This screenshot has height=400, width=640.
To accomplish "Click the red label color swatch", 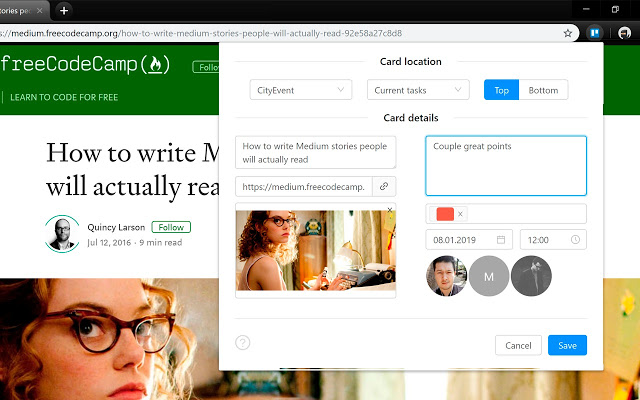I will click(x=445, y=214).
